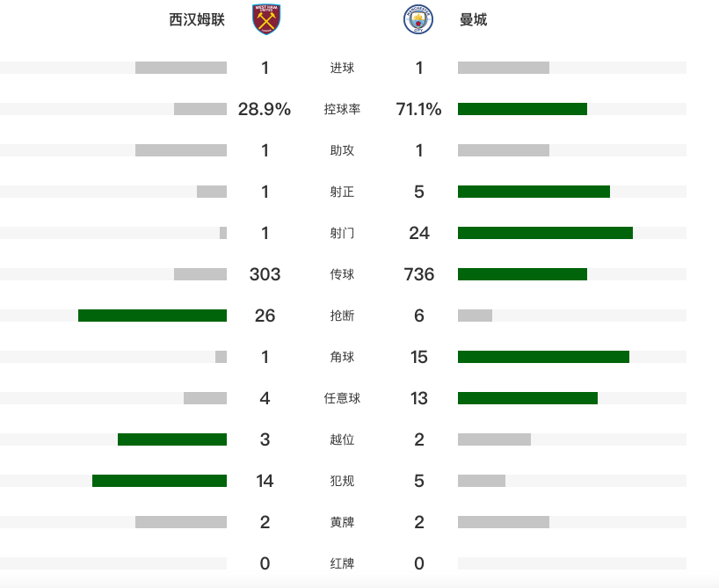Image resolution: width=719 pixels, height=588 pixels.
Task: Click Manchester City's green 任意球 bar
Action: pos(527,398)
